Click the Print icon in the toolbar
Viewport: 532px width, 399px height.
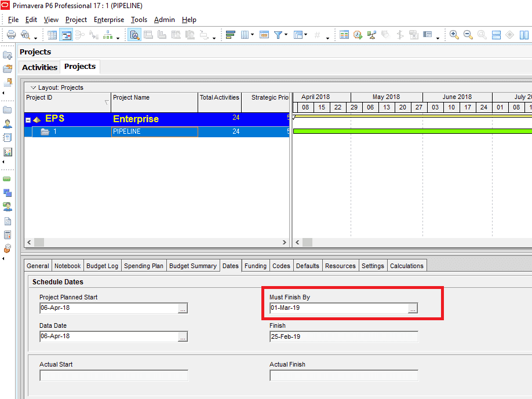tap(11, 35)
